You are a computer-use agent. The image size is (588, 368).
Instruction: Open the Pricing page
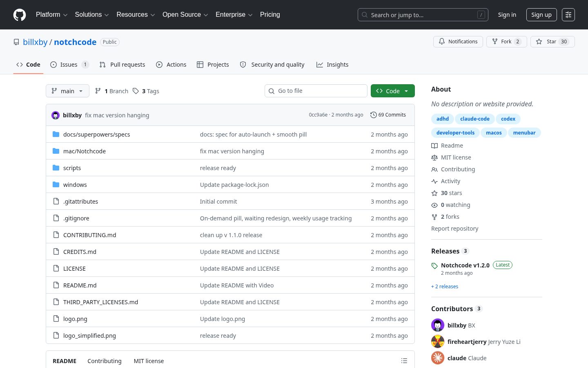[x=270, y=15]
